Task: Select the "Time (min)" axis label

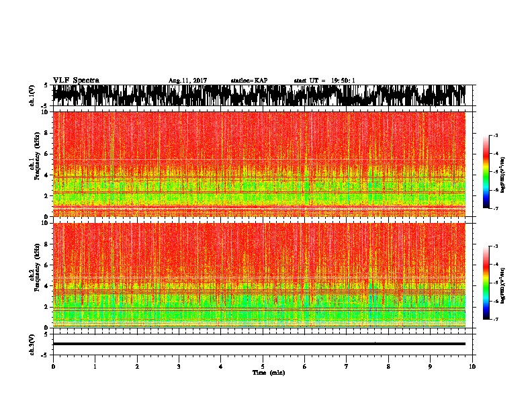Action: (269, 373)
